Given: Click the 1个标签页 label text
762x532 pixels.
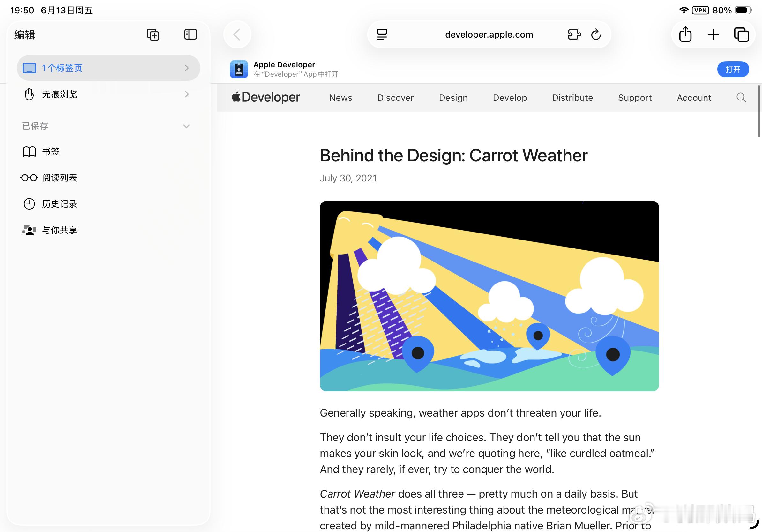Looking at the screenshot, I should pyautogui.click(x=62, y=68).
